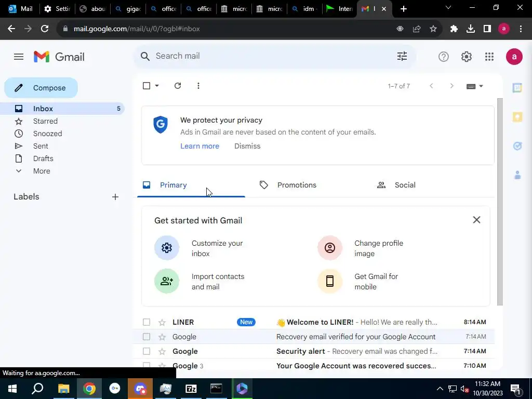Open browser extensions puzzle icon
This screenshot has width=532, height=399.
pyautogui.click(x=454, y=29)
